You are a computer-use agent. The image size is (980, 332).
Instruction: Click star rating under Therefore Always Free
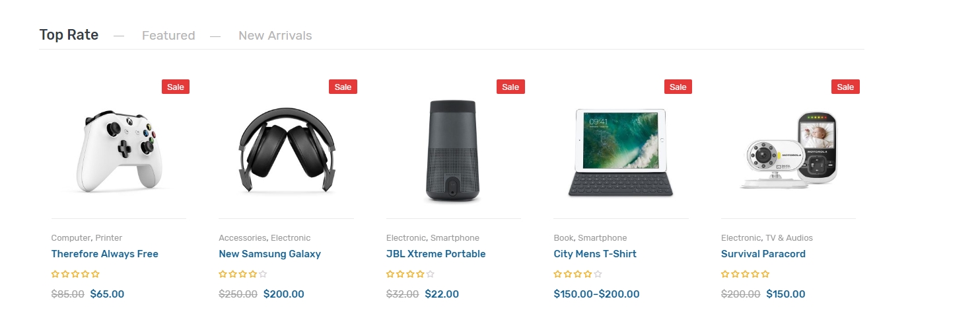[75, 274]
